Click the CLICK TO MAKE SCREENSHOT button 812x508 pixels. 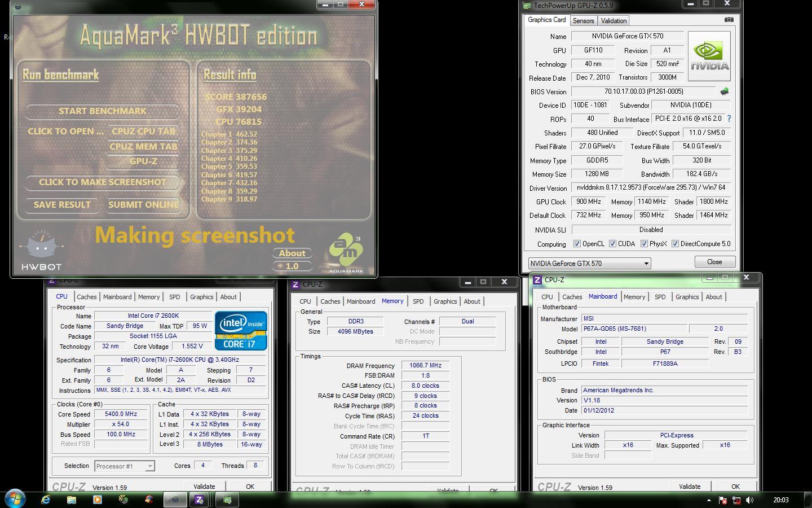pyautogui.click(x=102, y=182)
